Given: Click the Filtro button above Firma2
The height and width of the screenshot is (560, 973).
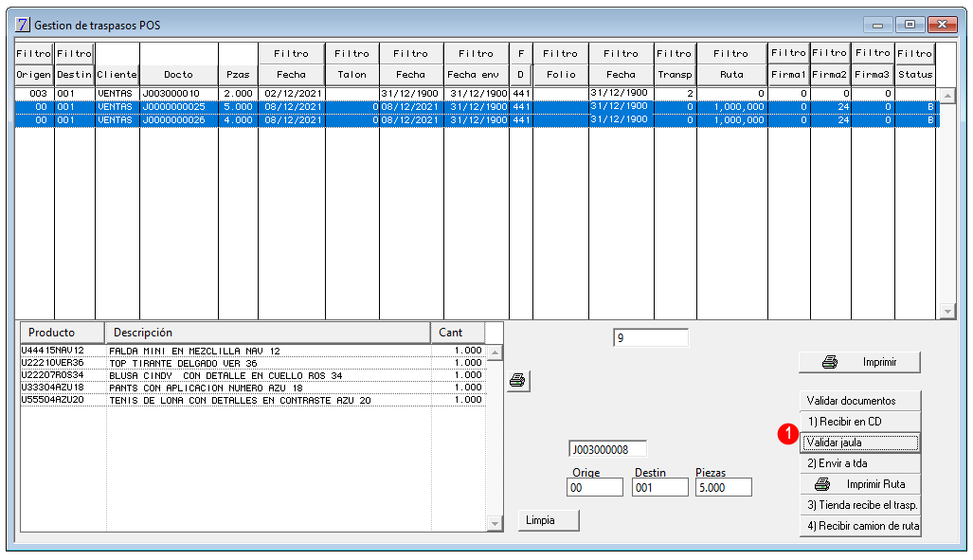Looking at the screenshot, I should 830,53.
